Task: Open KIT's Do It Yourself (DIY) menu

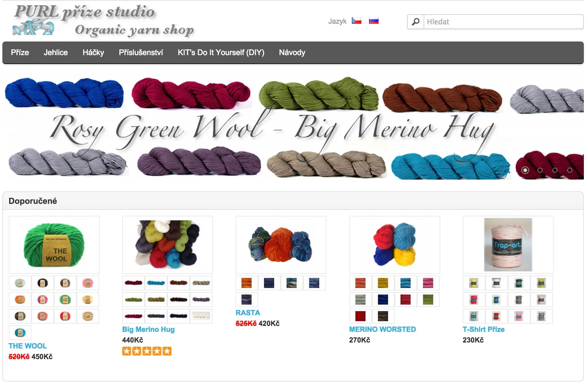Action: pos(221,52)
